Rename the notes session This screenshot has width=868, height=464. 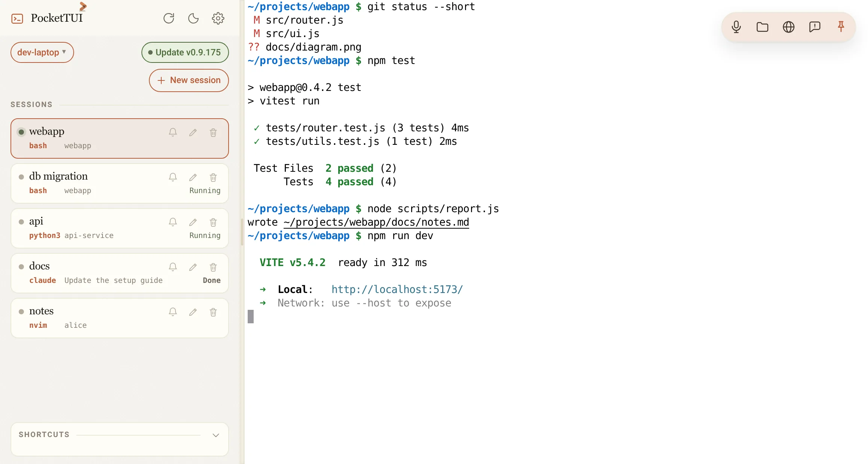click(193, 312)
